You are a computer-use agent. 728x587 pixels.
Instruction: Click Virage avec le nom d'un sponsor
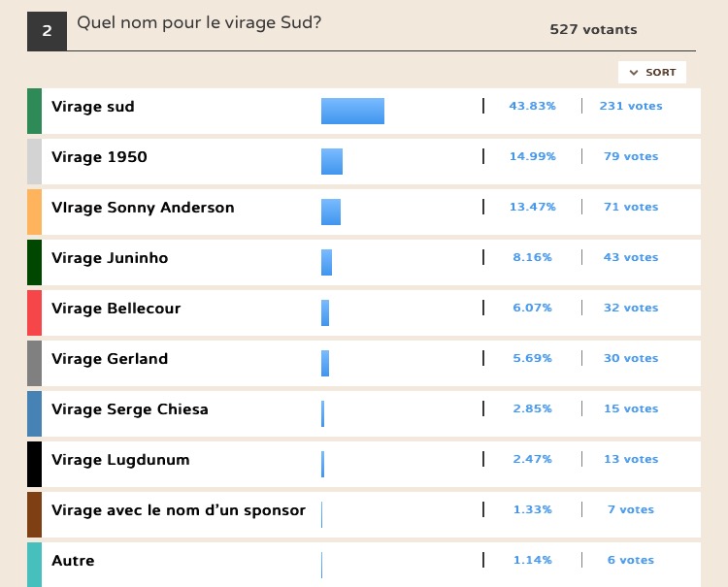(x=179, y=510)
